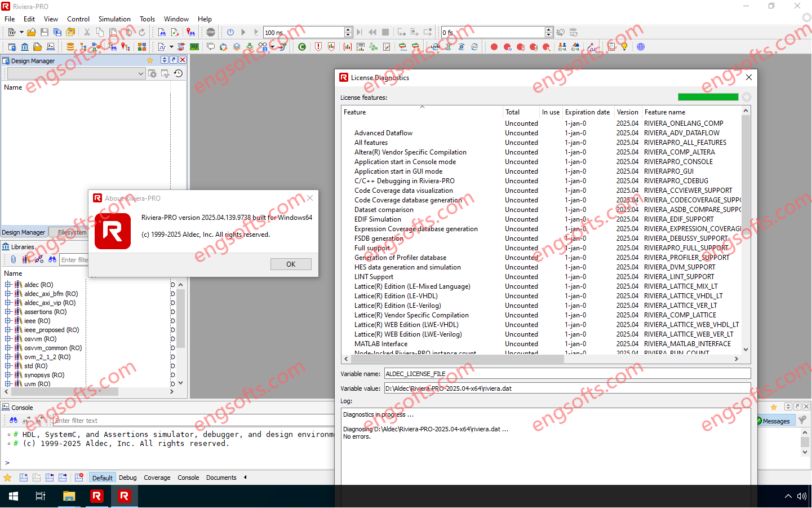Click the plain red circle breakpoint icon

(494, 47)
